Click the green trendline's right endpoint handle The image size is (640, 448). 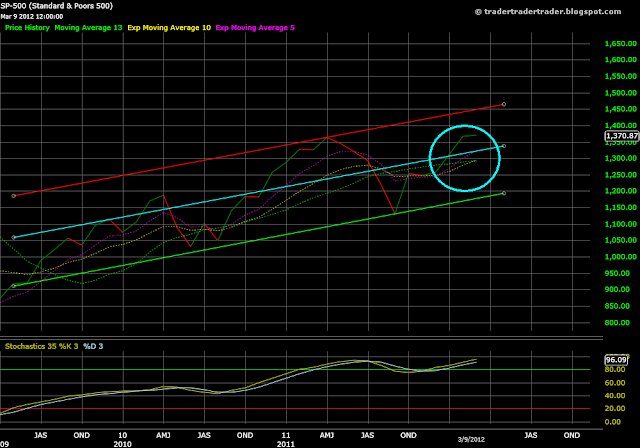tap(504, 193)
